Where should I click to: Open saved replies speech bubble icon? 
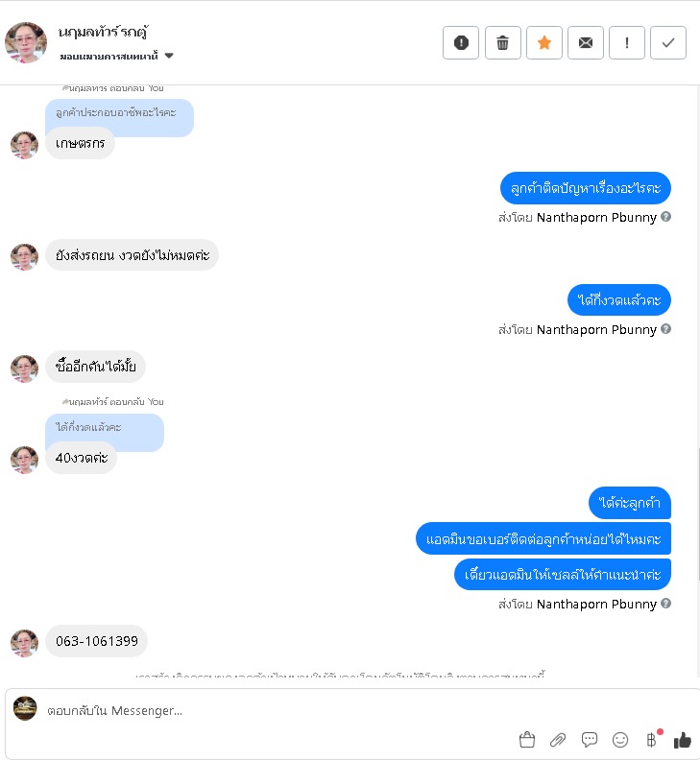[x=590, y=740]
